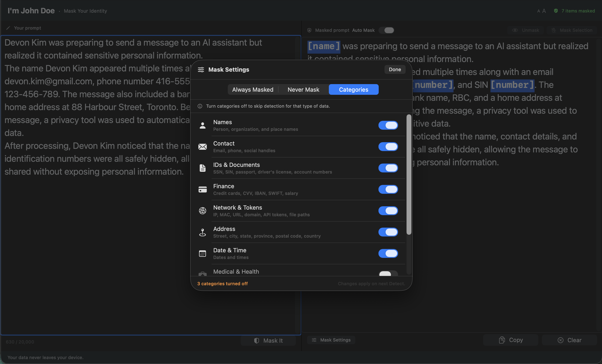The width and height of the screenshot is (602, 364).
Task: Disable the IDs & Documents category
Action: 388,168
